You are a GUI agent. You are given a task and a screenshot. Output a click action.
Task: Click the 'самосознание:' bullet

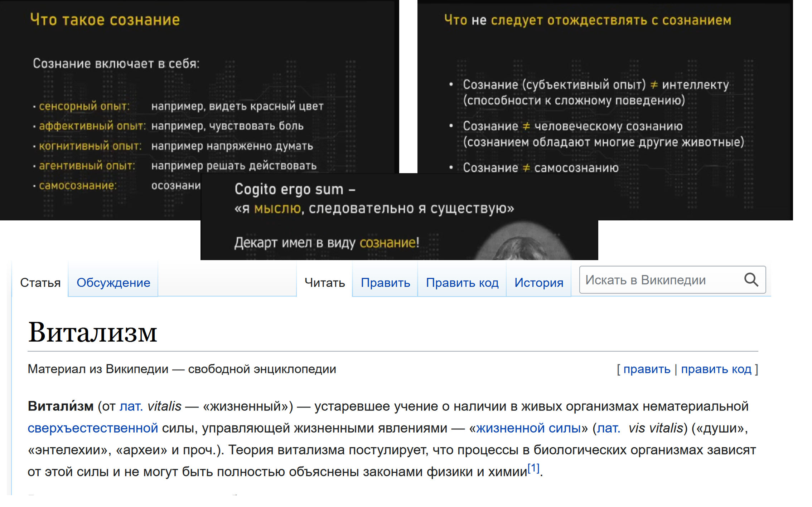pos(78,185)
